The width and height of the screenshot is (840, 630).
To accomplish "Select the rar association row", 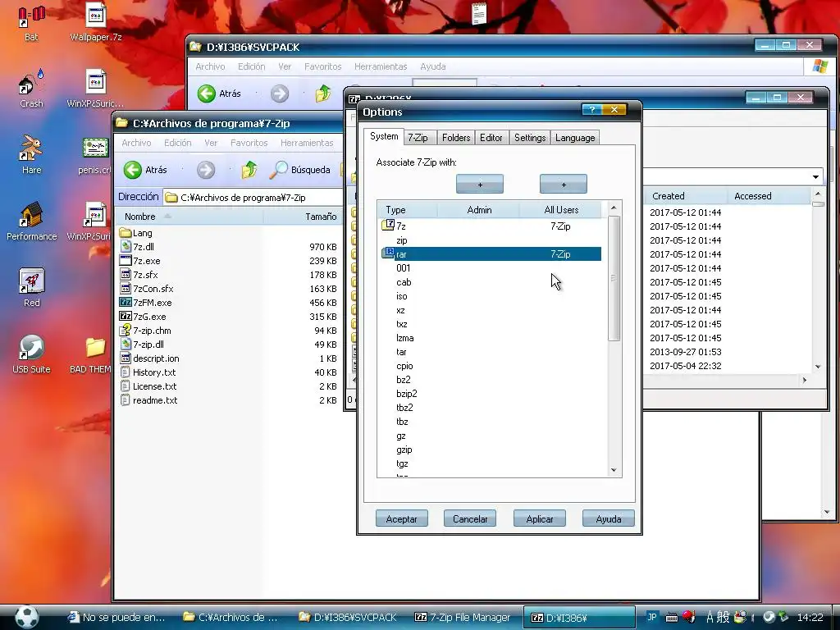I will pyautogui.click(x=491, y=254).
